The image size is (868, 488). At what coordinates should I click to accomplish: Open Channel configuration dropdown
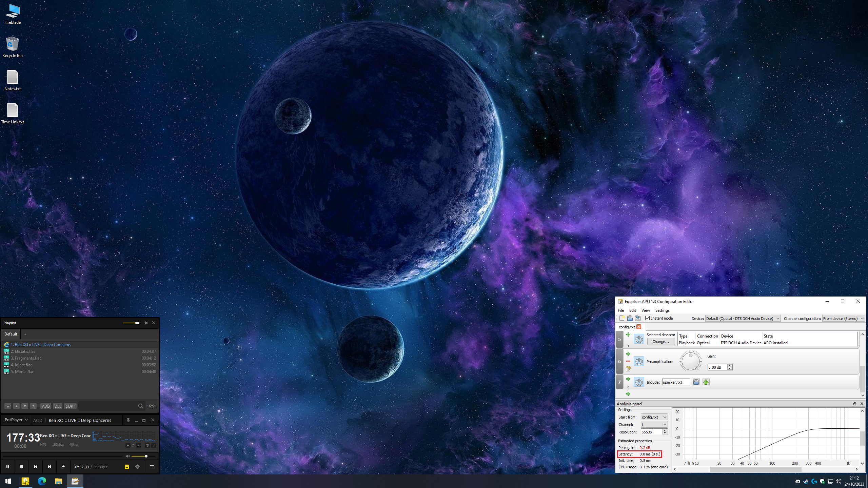pyautogui.click(x=844, y=319)
